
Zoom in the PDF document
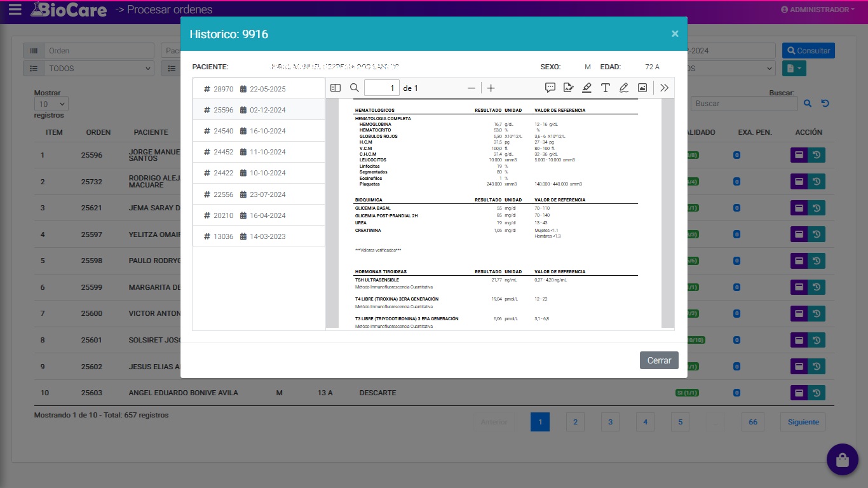(x=491, y=88)
